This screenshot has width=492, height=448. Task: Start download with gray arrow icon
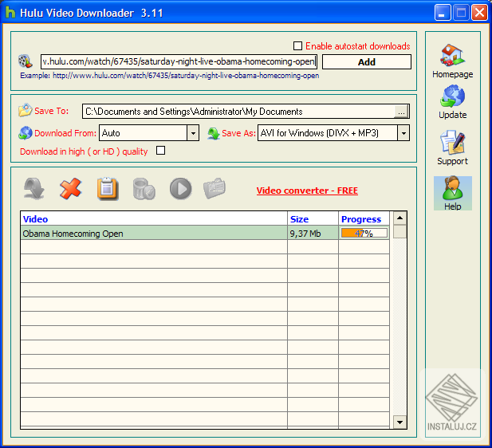click(x=34, y=189)
